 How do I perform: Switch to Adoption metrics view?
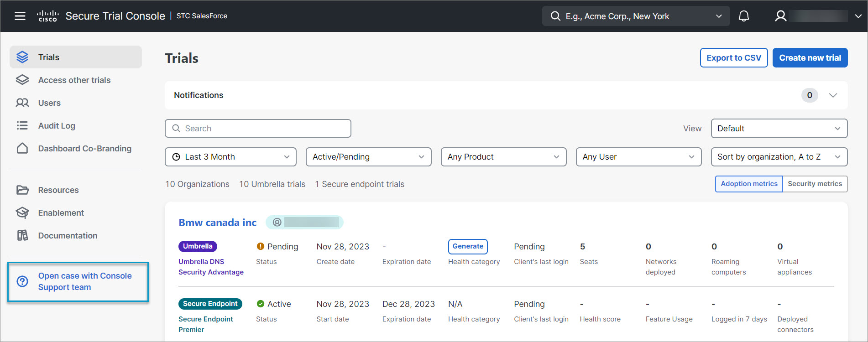749,184
